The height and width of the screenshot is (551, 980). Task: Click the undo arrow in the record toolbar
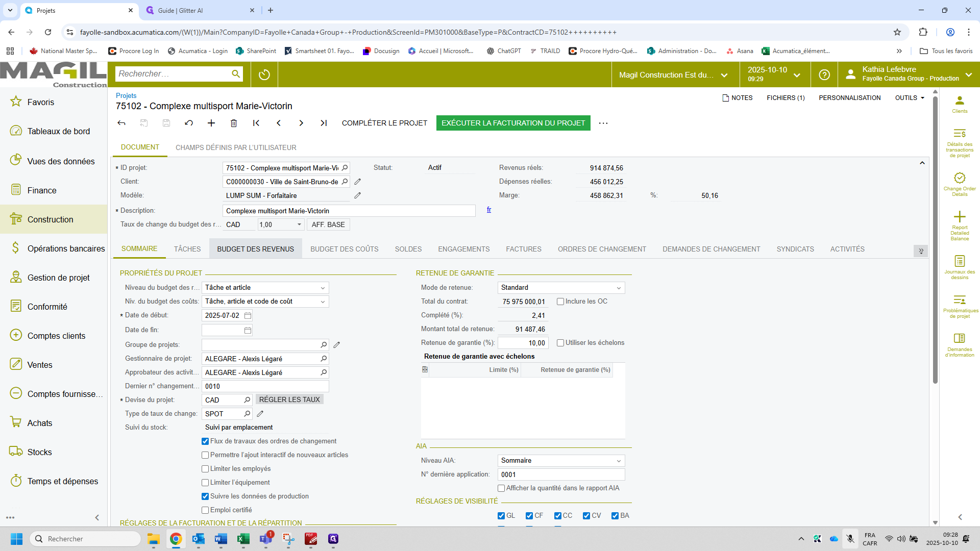click(189, 123)
